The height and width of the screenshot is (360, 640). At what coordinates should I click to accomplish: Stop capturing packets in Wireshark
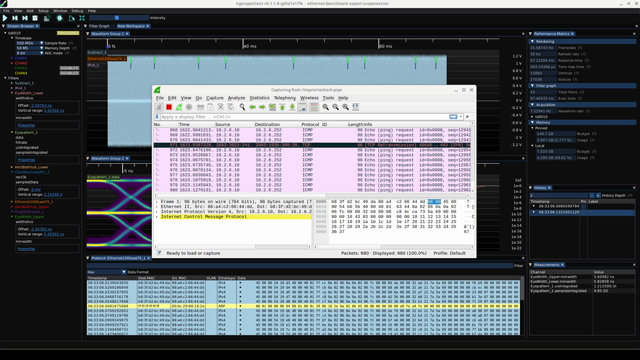[169, 107]
